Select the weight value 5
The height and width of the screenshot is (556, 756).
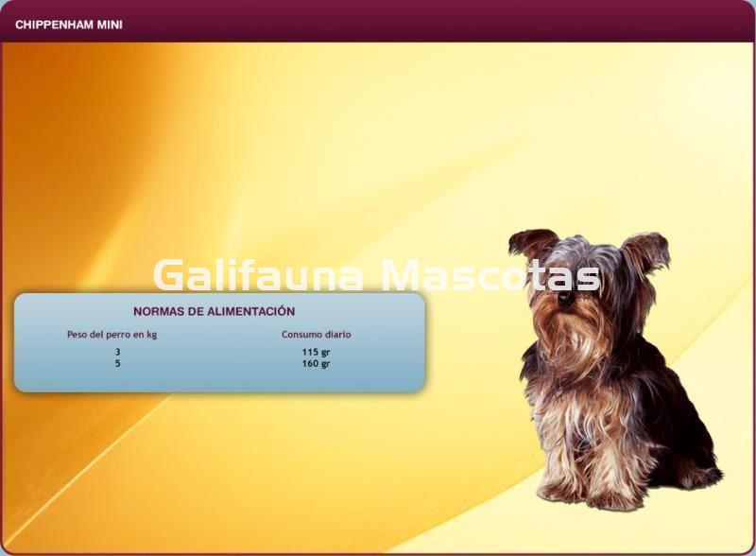coord(117,363)
